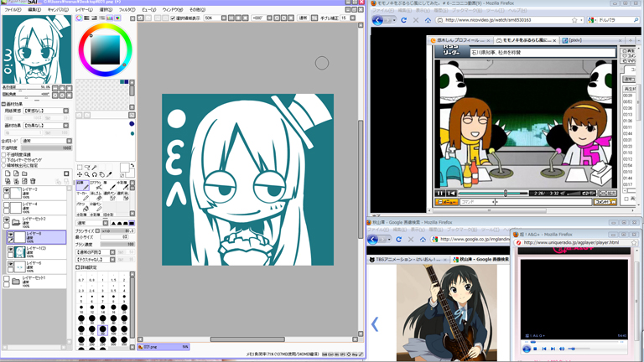Reload the nicovideo page in Firefox

pyautogui.click(x=403, y=20)
